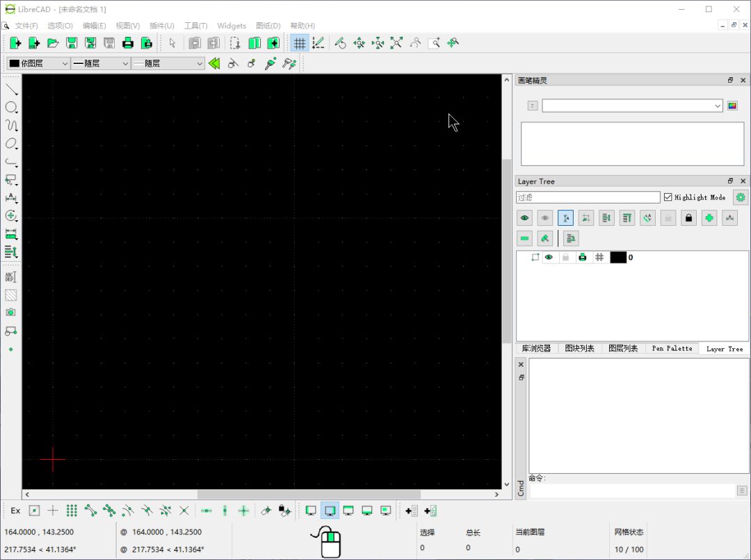Viewport: 751px width, 560px height.
Task: Select the Ellipse drawing tool
Action: point(11,143)
